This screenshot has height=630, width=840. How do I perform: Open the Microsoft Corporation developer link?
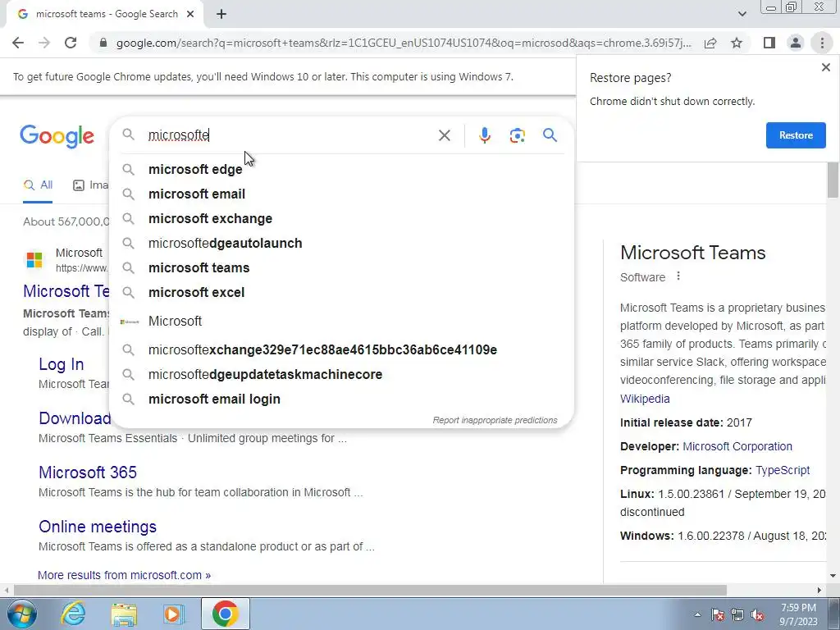[737, 446]
